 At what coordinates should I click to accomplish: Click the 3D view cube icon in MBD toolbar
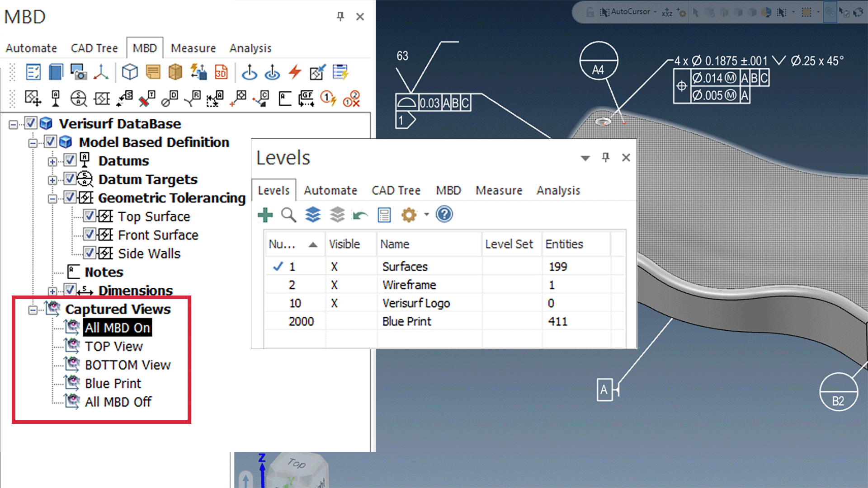pos(129,72)
